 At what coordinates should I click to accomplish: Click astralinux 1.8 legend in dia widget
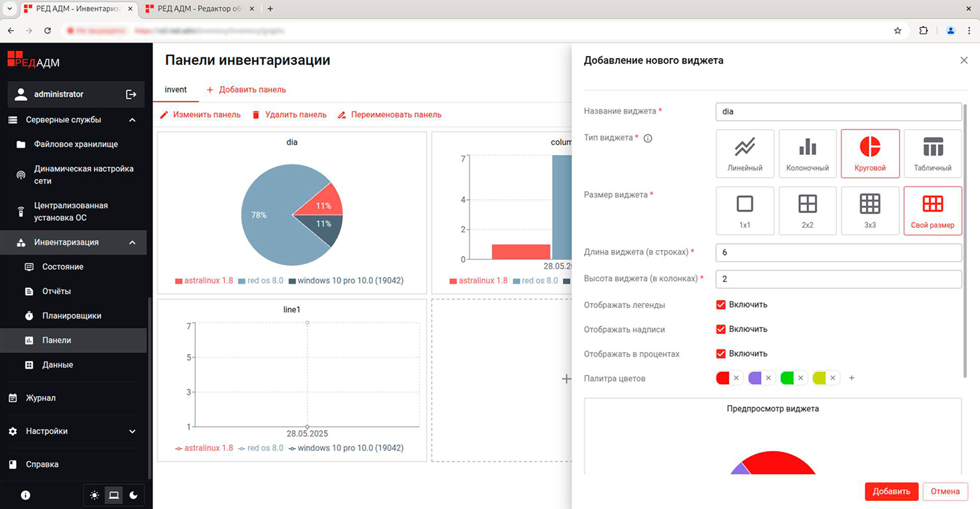coord(205,281)
